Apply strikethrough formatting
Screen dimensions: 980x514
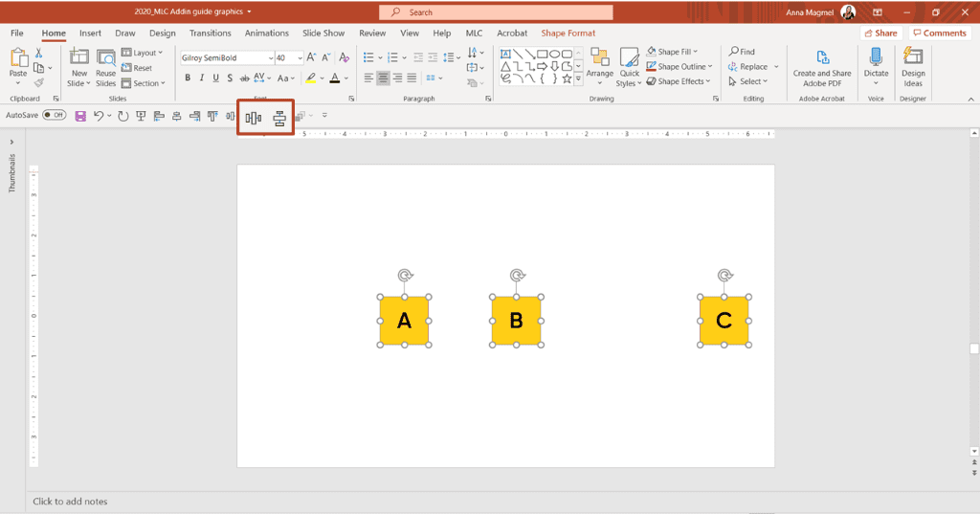(244, 78)
